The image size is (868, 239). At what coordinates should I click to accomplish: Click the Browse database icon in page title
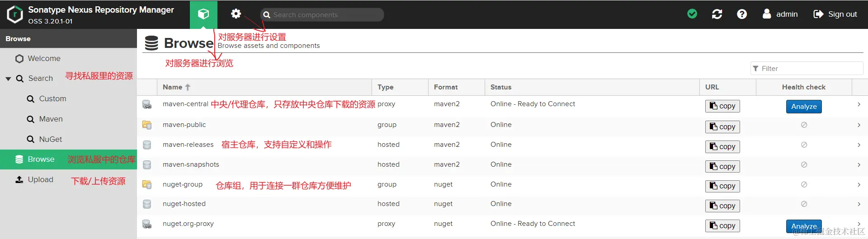point(151,43)
